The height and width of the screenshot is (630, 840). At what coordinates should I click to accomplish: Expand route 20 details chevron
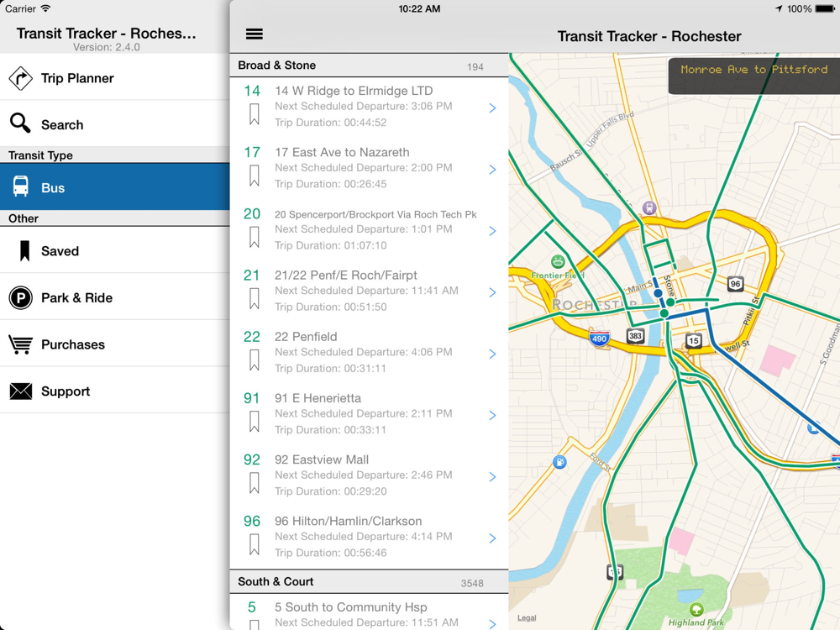pos(492,232)
